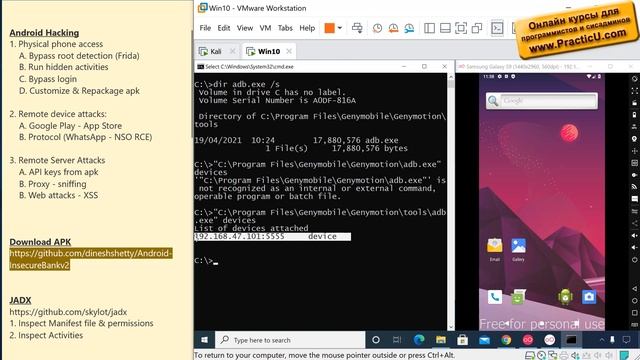The image size is (640, 360).
Task: Open the VMware Edit menu
Action: [223, 28]
